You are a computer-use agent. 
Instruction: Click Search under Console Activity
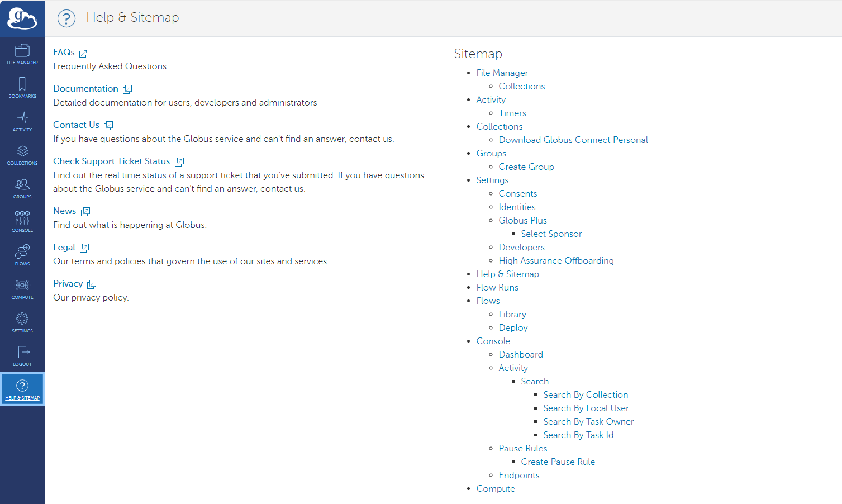click(x=535, y=381)
